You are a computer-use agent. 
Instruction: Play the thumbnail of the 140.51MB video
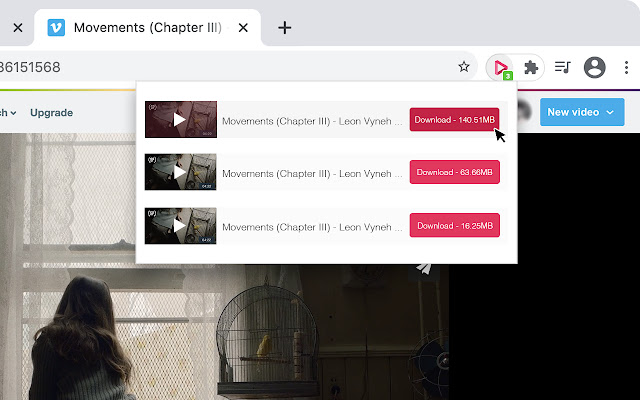pyautogui.click(x=180, y=119)
